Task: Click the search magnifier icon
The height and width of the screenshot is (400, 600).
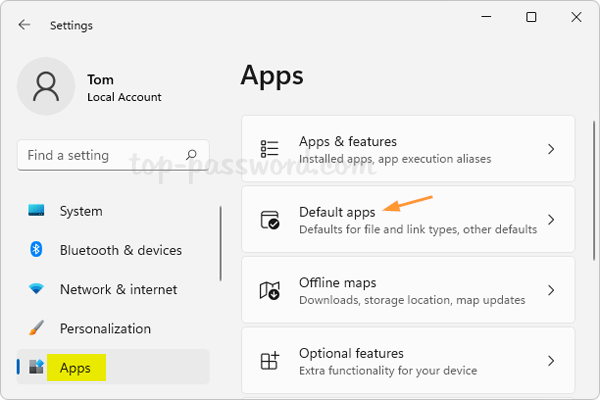Action: [x=191, y=156]
